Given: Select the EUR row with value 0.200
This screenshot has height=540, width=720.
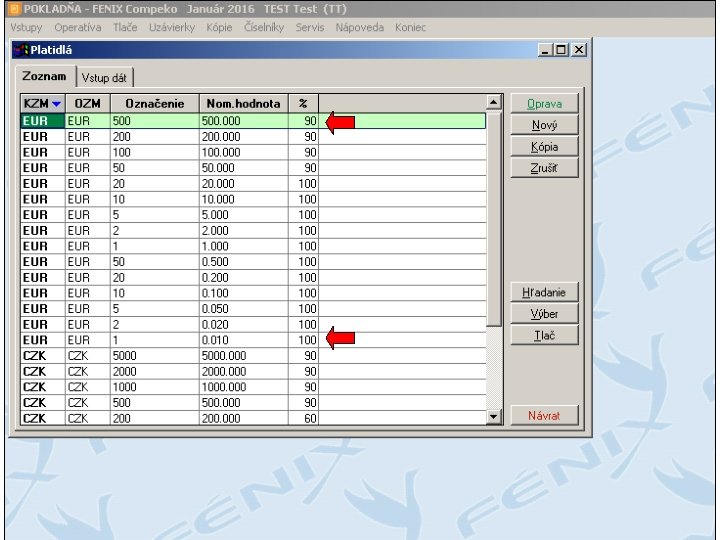Looking at the screenshot, I should coord(253,278).
